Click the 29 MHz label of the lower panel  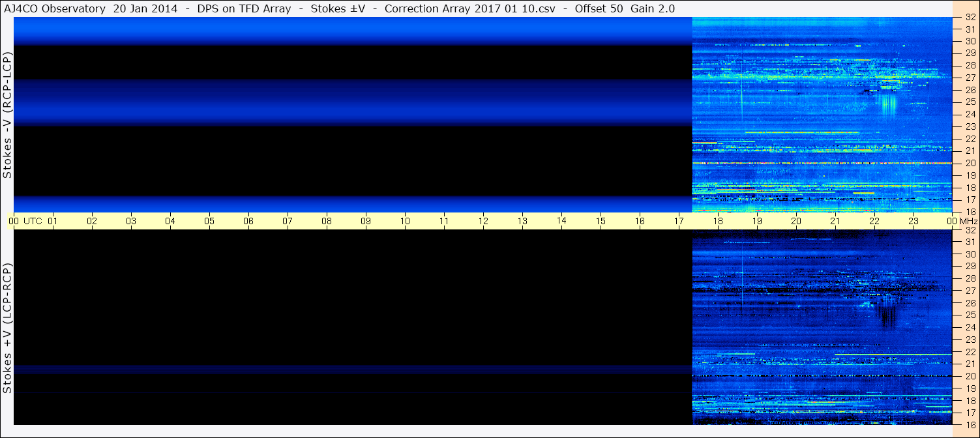pos(970,266)
